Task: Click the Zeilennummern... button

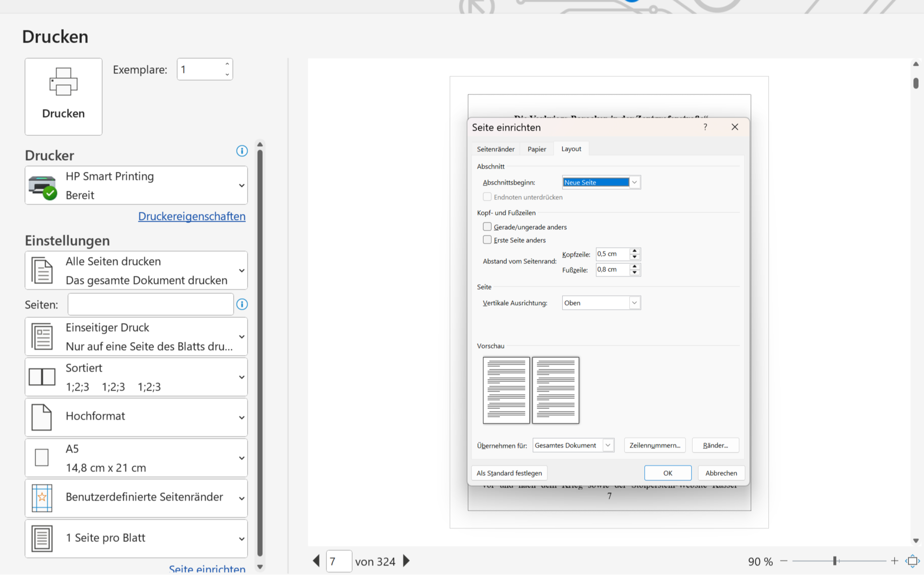Action: point(655,445)
